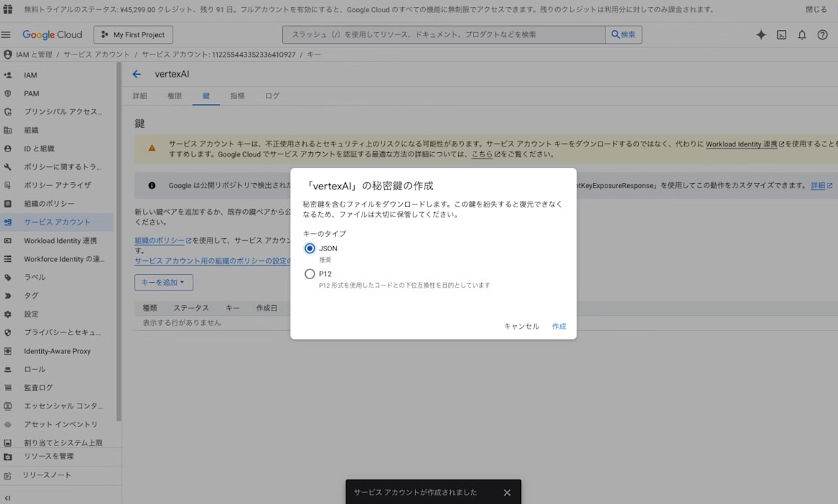
Task: Open the main navigation hamburger menu
Action: [7, 34]
